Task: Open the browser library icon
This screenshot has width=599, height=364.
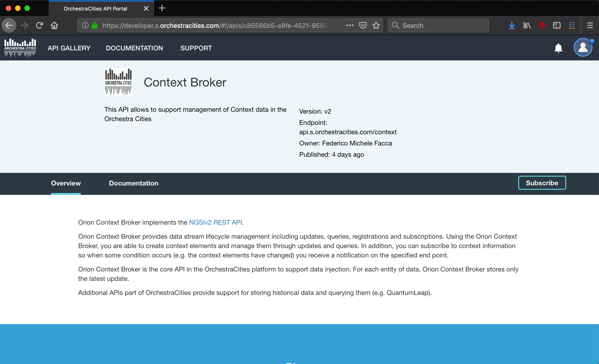Action: click(x=527, y=25)
